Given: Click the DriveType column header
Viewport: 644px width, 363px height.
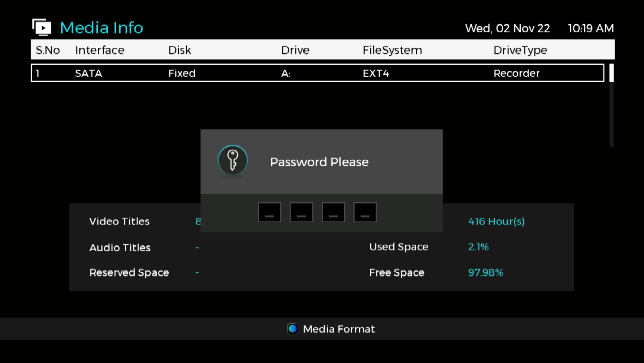Looking at the screenshot, I should click(520, 50).
